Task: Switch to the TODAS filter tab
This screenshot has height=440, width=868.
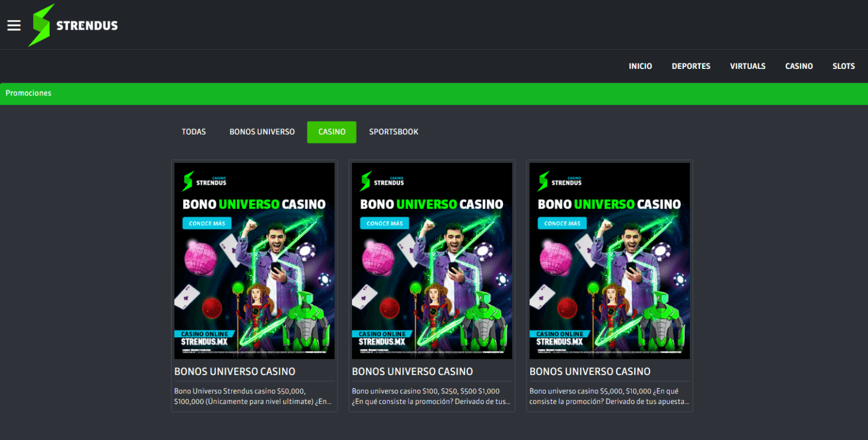Action: [x=194, y=132]
